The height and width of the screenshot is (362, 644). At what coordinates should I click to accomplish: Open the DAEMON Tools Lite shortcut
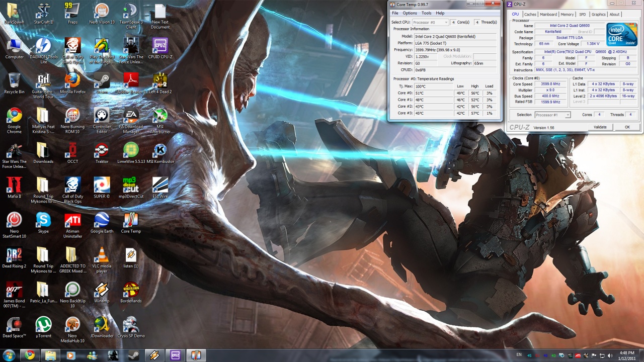(43, 51)
